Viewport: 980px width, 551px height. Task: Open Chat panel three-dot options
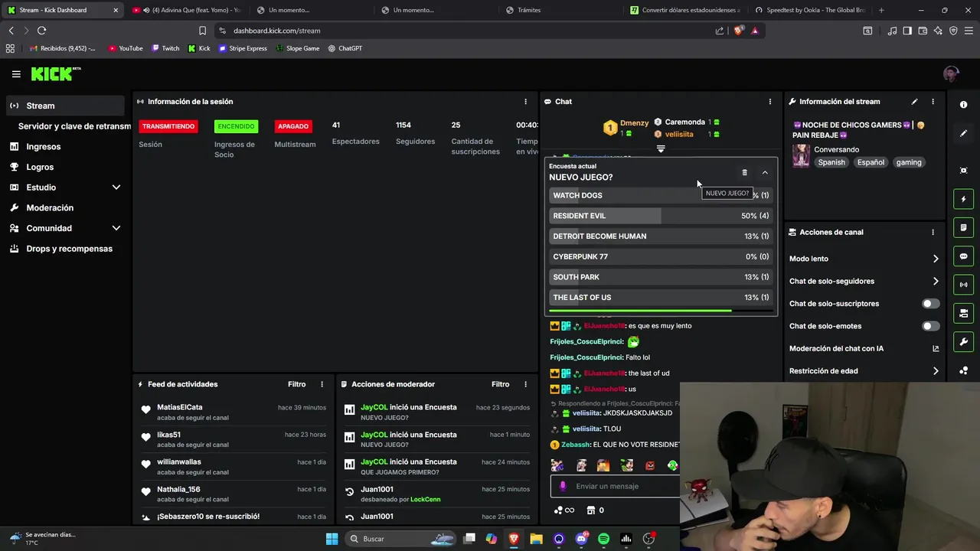tap(769, 102)
